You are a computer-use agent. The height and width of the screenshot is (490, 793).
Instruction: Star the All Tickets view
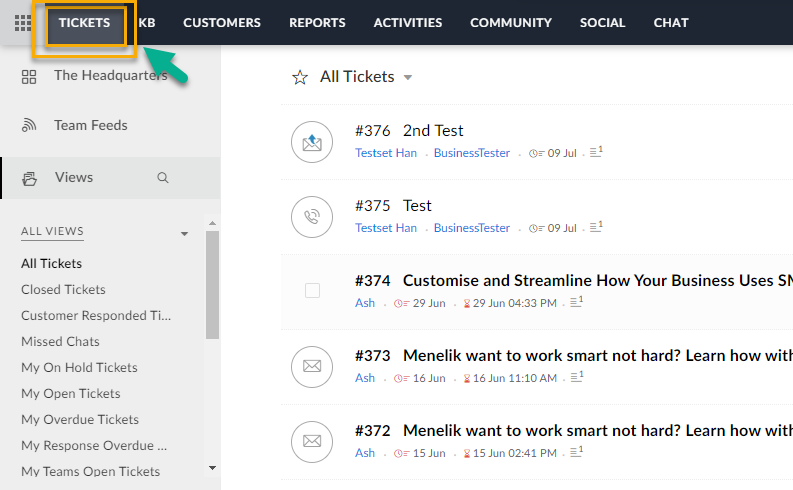pos(300,77)
